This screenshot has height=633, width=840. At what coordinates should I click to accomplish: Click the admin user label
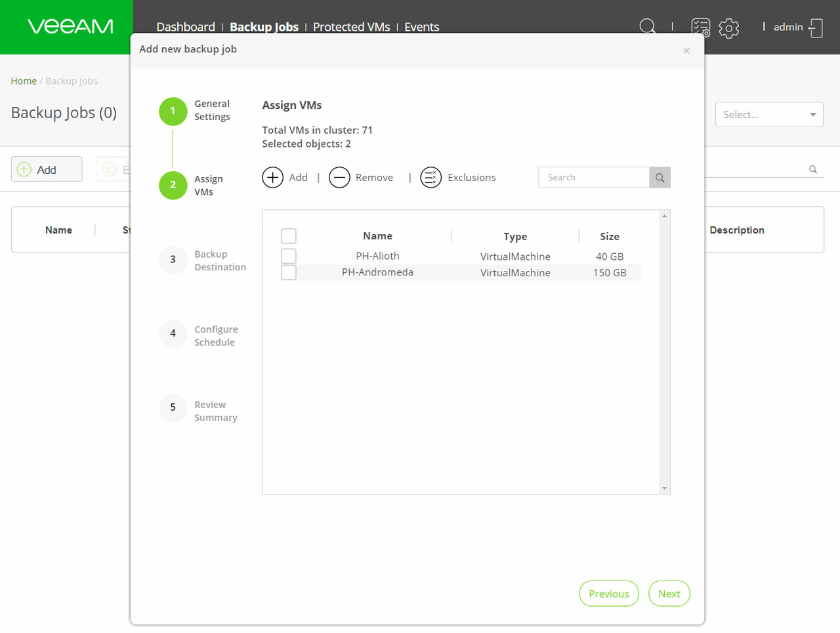click(788, 27)
